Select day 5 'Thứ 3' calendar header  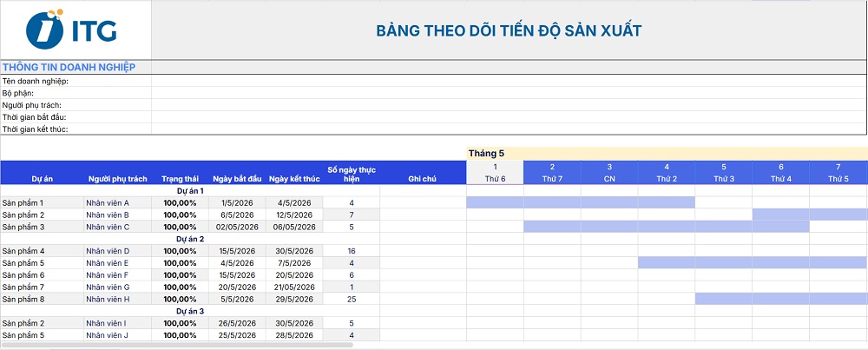click(x=724, y=173)
